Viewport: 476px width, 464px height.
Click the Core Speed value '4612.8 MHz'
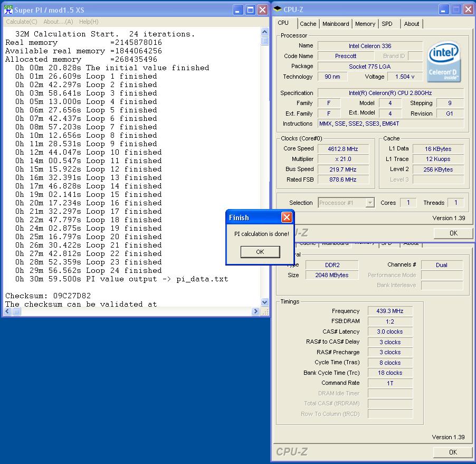[343, 149]
